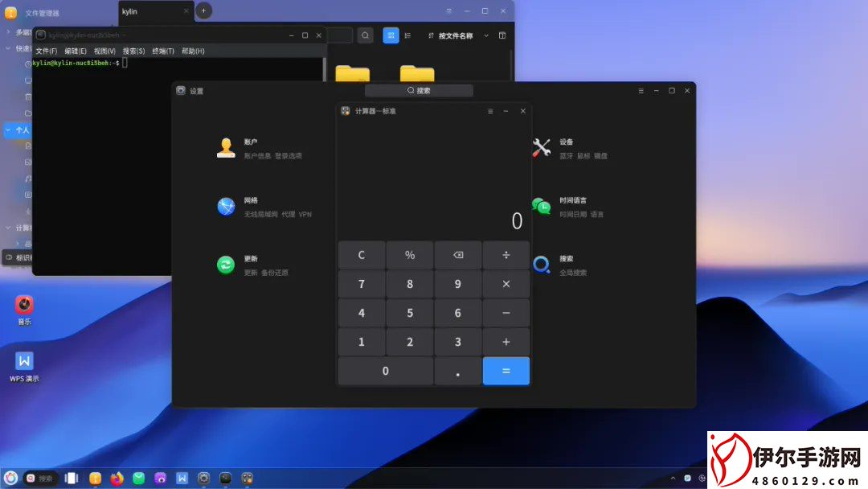Open the 帮助(H) menu in the terminal
The height and width of the screenshot is (489, 868).
coord(193,51)
